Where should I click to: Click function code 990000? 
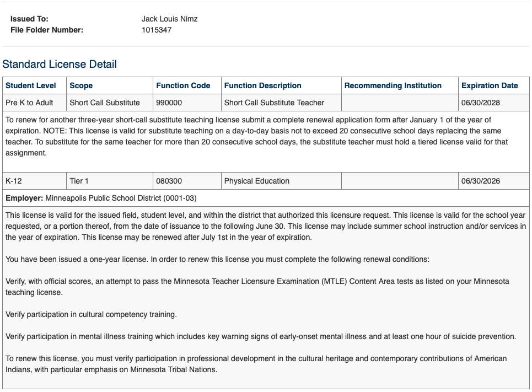click(169, 103)
